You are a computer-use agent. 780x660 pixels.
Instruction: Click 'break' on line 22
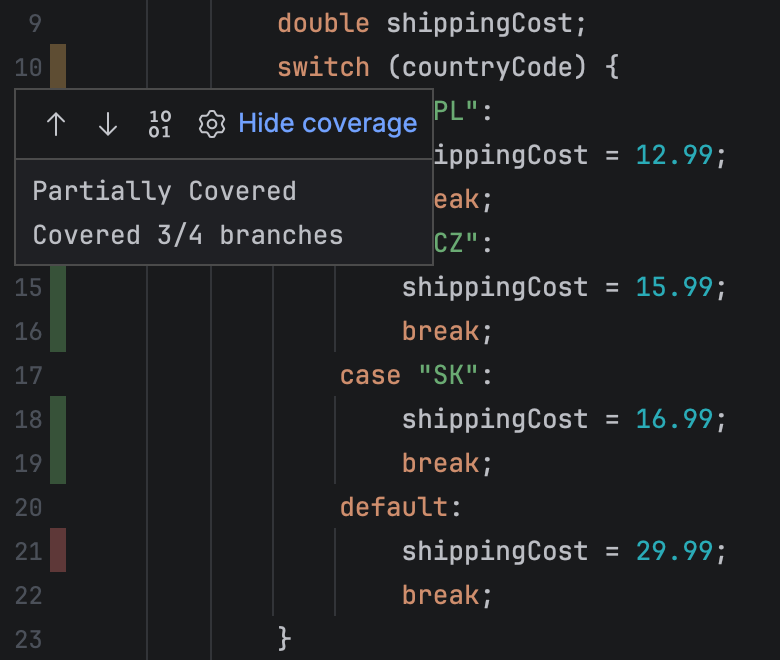(x=440, y=595)
